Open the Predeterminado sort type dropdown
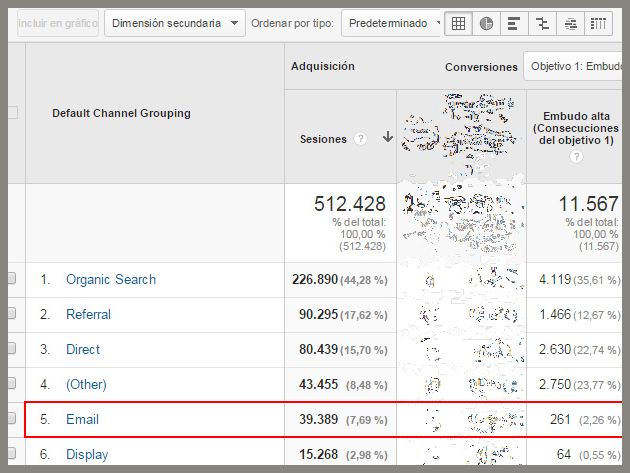 pyautogui.click(x=392, y=23)
